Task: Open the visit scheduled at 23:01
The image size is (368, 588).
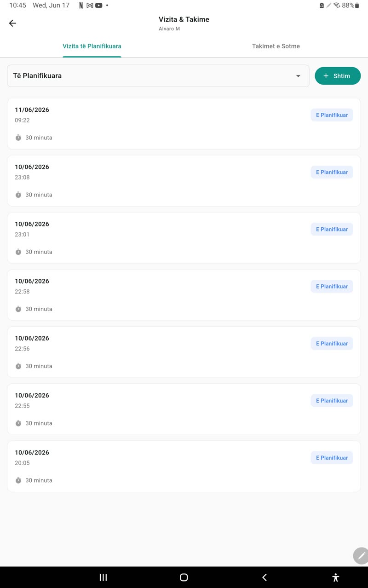Action: point(184,238)
